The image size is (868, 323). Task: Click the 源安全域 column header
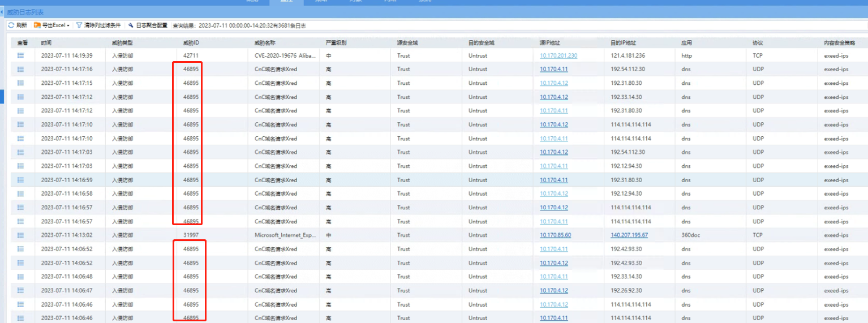point(407,42)
